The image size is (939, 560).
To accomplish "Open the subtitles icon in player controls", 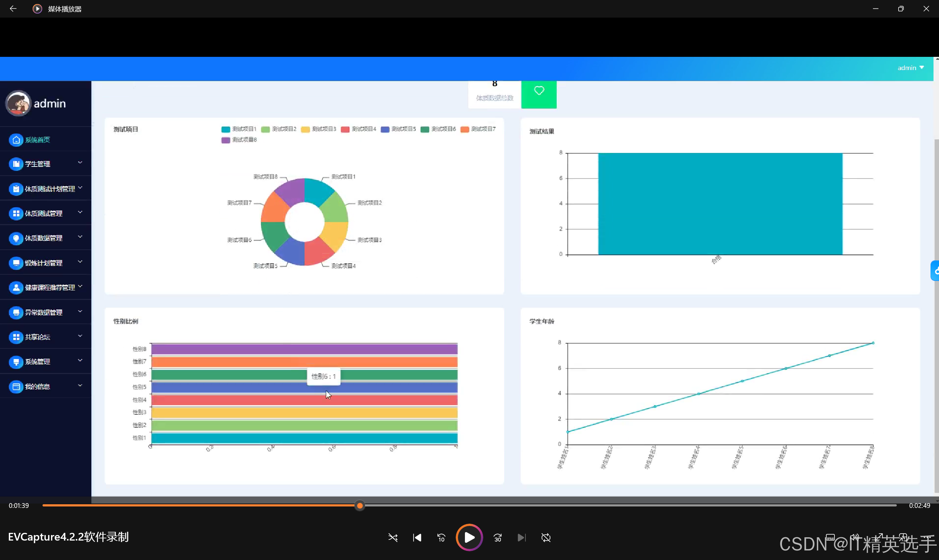I will 830,537.
